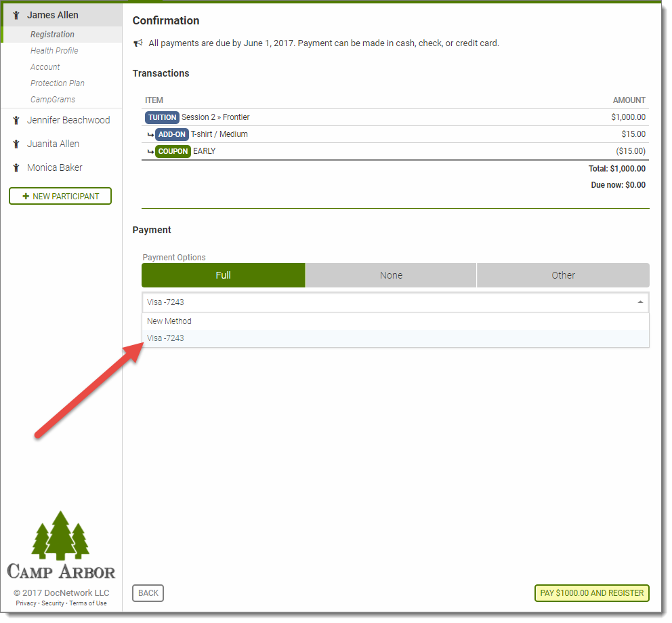
Task: Select the Full payment option
Action: 224,275
